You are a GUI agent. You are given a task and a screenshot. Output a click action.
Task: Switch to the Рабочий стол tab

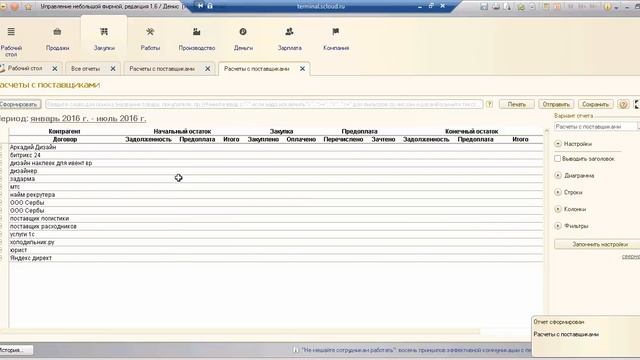click(x=25, y=69)
